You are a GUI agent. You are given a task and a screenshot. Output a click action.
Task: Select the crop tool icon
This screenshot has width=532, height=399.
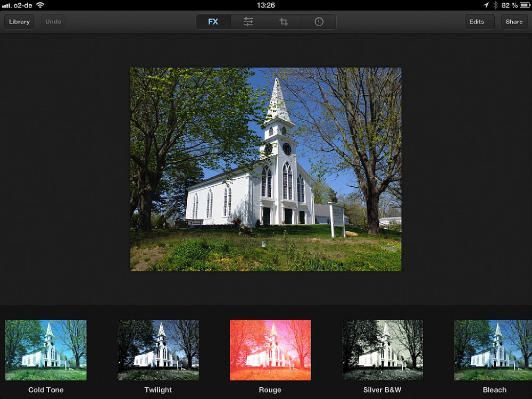tap(284, 22)
